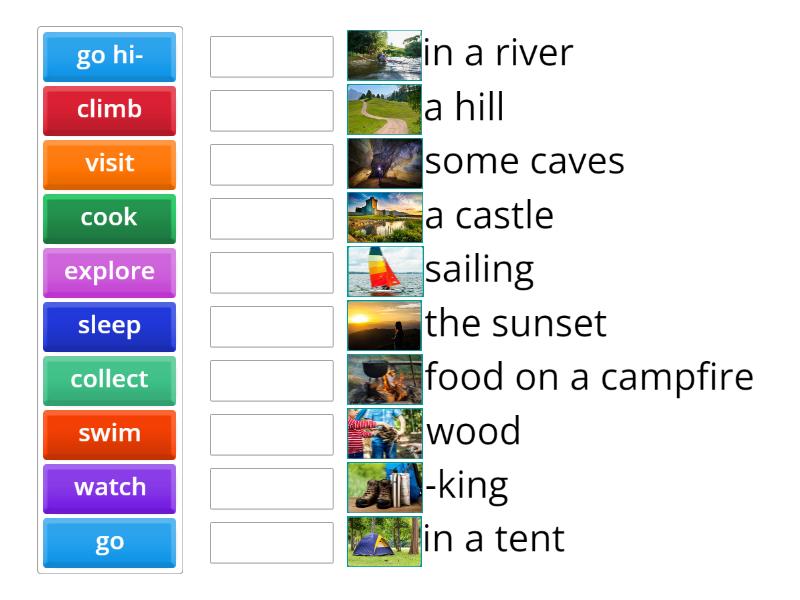This screenshot has height=600, width=800.
Task: Click the castle photo
Action: [x=384, y=218]
